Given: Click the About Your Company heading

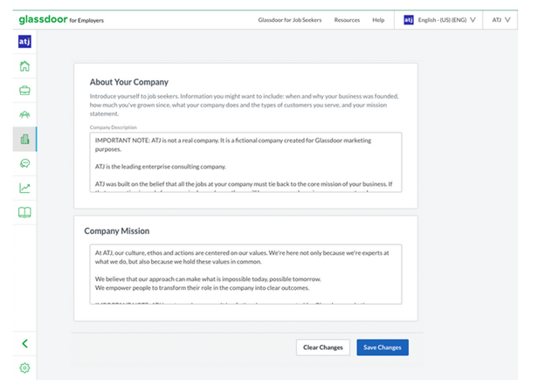Looking at the screenshot, I should click(129, 82).
